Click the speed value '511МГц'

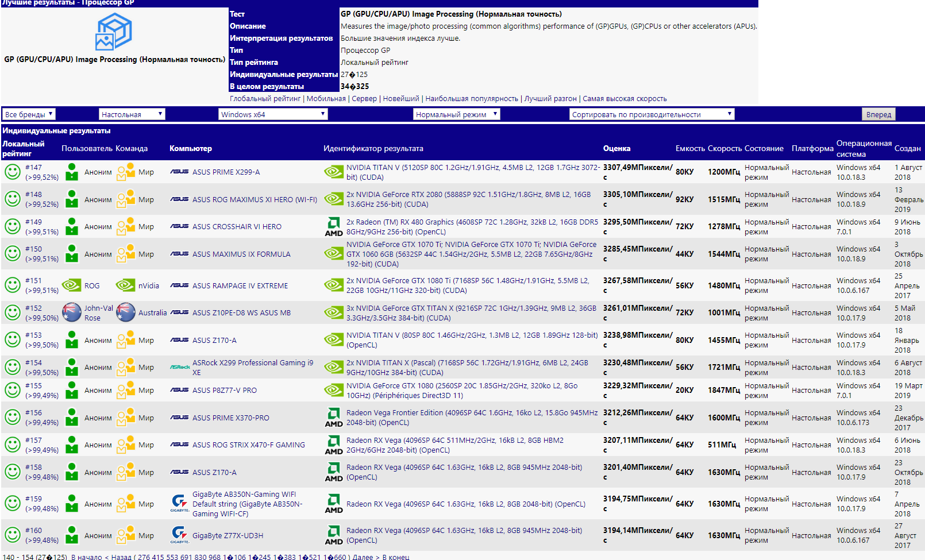pos(722,445)
